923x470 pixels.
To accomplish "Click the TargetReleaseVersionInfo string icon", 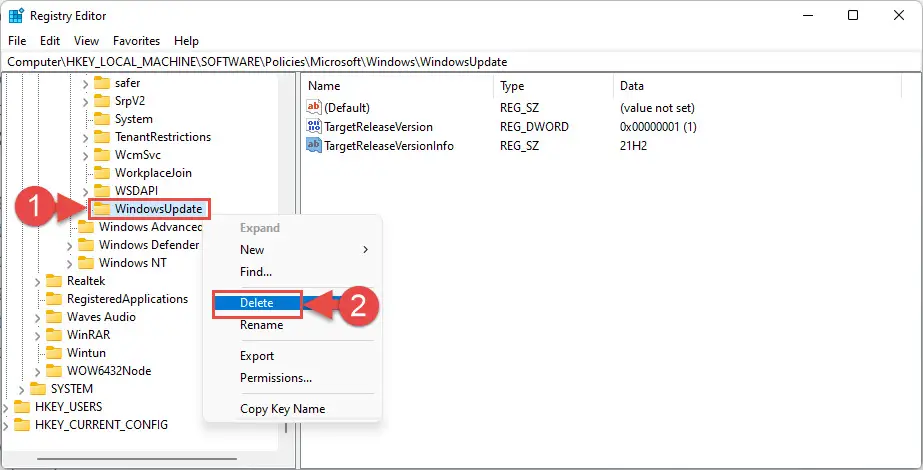I will pyautogui.click(x=314, y=145).
